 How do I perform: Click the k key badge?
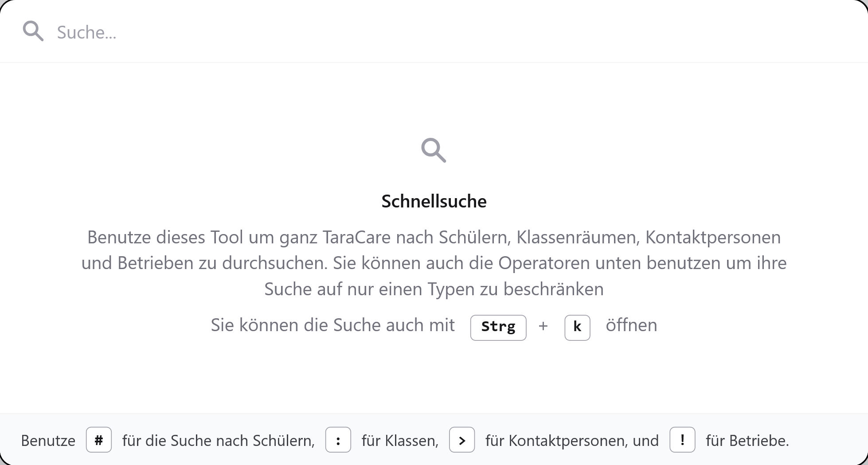(x=577, y=328)
